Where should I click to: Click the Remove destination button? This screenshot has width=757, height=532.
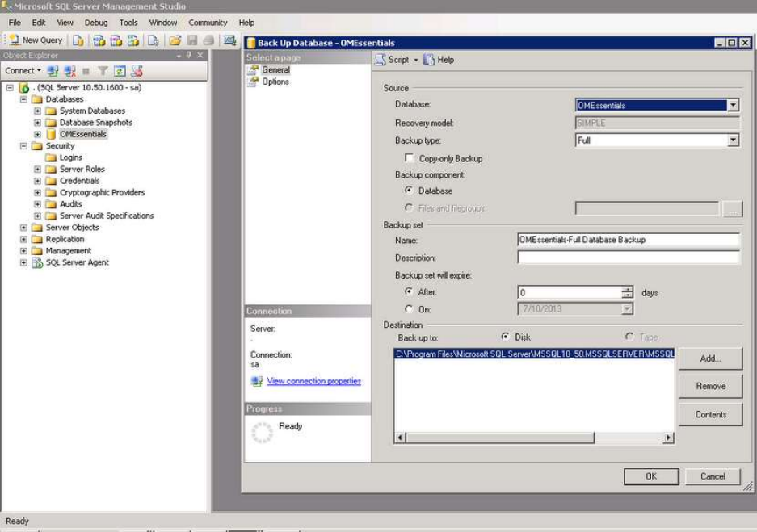(x=710, y=387)
